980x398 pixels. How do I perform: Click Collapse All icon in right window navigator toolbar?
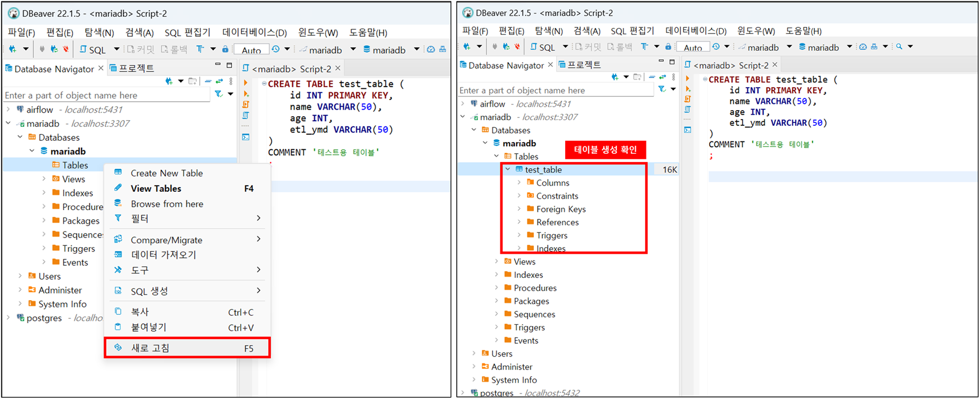651,77
